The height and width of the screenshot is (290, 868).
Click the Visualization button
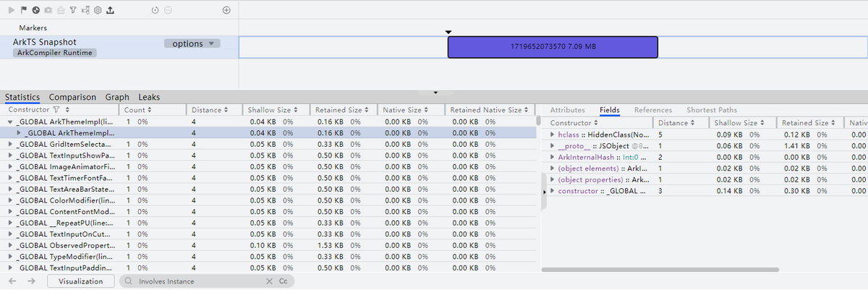80,281
